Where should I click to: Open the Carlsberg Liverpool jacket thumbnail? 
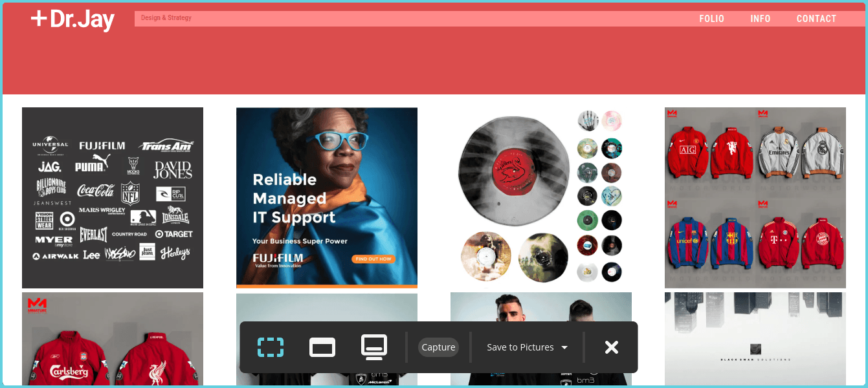pos(113,339)
